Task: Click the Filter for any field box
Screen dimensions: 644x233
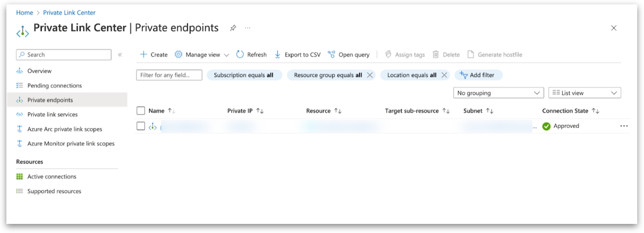Action: pos(169,75)
